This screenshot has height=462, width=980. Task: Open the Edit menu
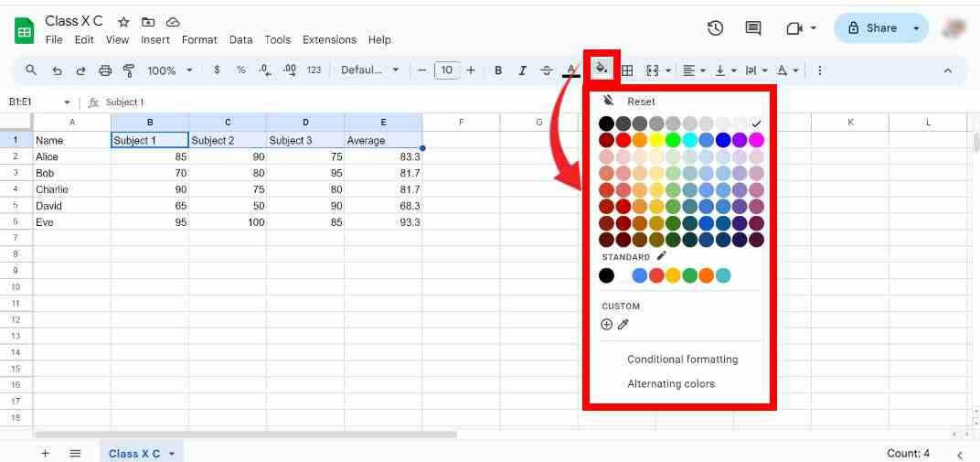tap(84, 40)
